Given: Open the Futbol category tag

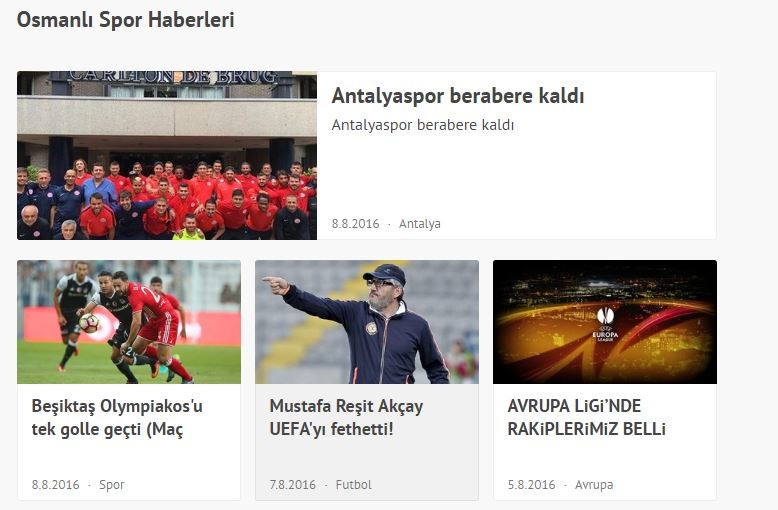Looking at the screenshot, I should [x=354, y=484].
